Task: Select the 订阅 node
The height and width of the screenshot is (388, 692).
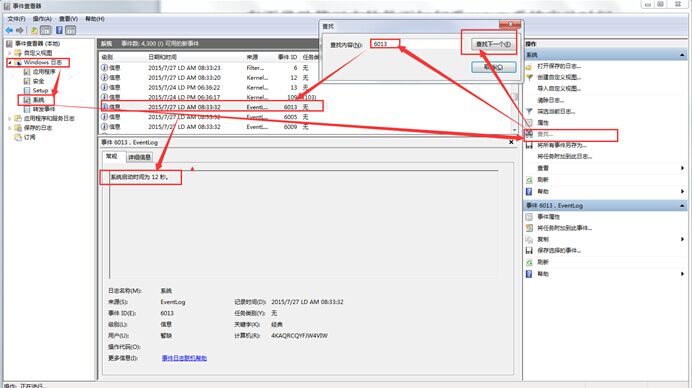Action: [30, 137]
